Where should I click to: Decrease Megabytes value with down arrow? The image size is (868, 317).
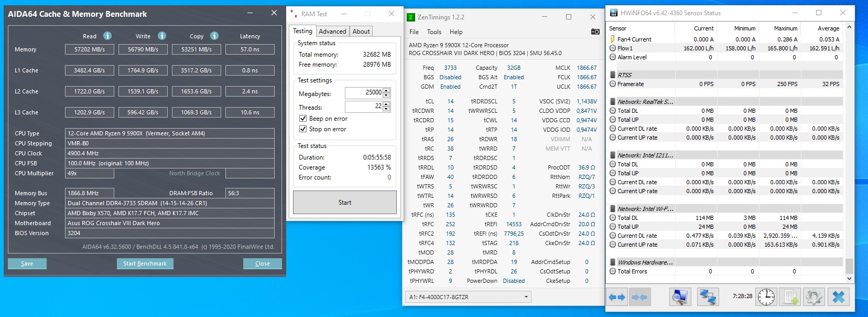[x=386, y=96]
